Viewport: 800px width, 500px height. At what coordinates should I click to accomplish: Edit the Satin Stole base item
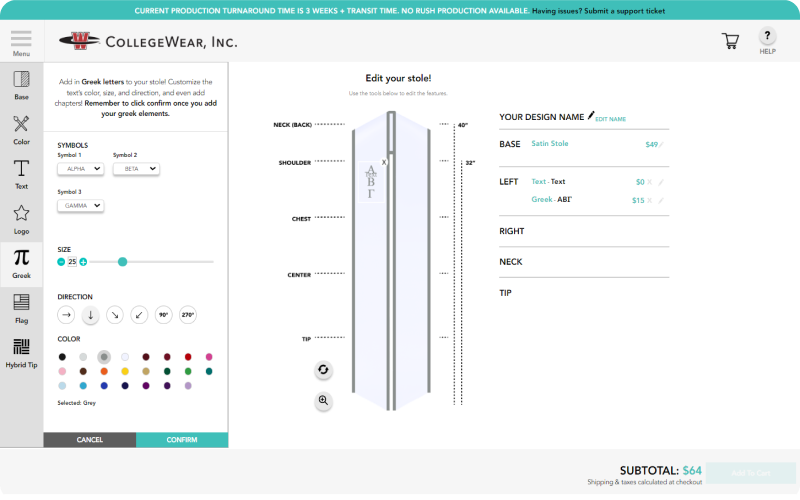pyautogui.click(x=661, y=145)
